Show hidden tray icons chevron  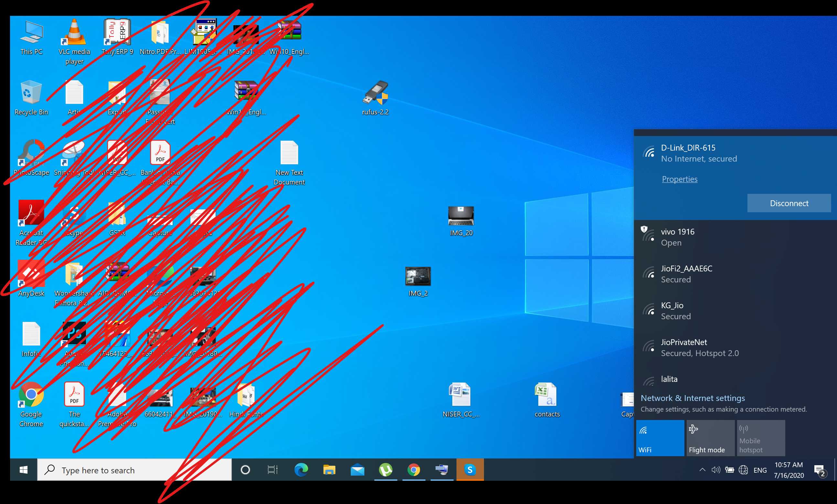(703, 470)
